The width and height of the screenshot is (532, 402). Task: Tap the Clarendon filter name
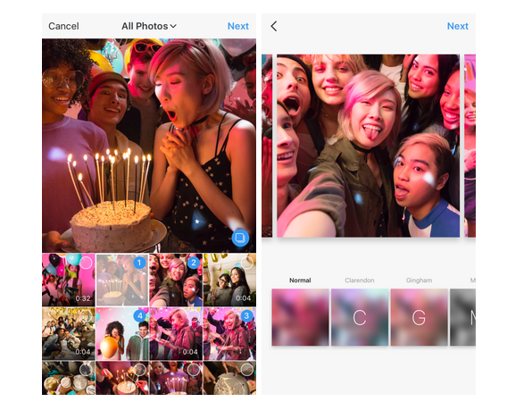click(360, 281)
